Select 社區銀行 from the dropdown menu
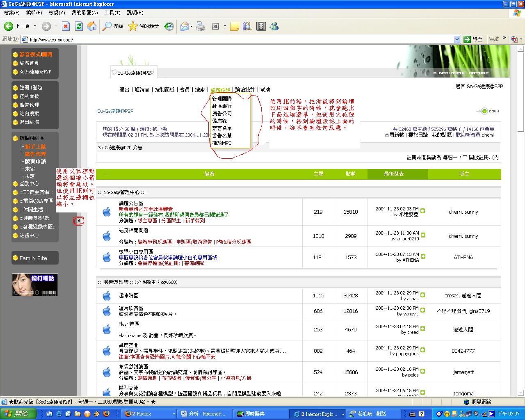The height and width of the screenshot is (420, 525). [222, 106]
